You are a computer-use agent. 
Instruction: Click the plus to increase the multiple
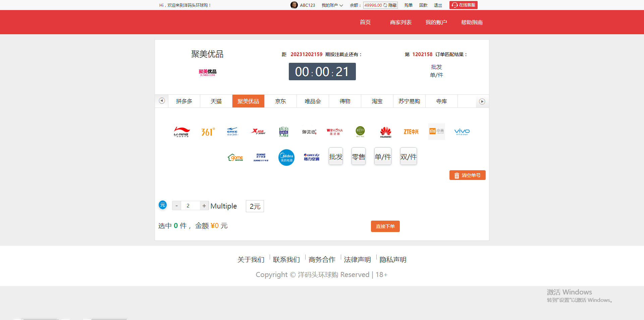point(204,205)
